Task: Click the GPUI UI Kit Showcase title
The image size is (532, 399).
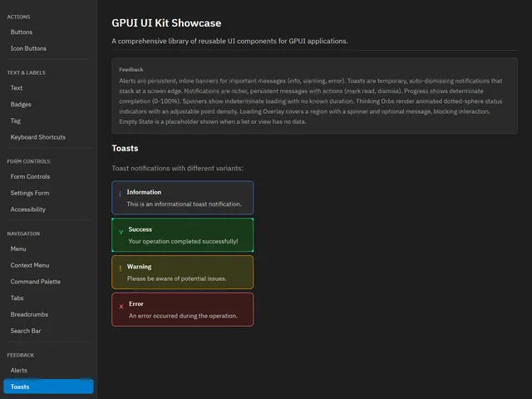Action: pos(166,23)
